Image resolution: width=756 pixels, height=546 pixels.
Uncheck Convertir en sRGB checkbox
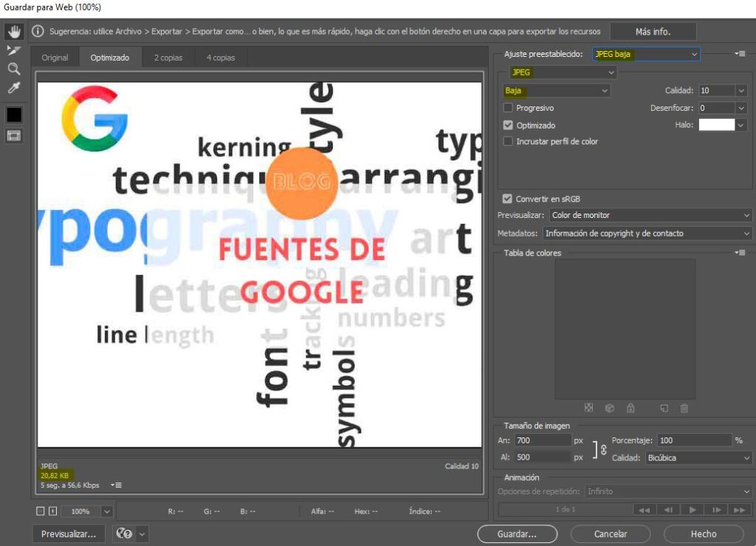tap(506, 199)
